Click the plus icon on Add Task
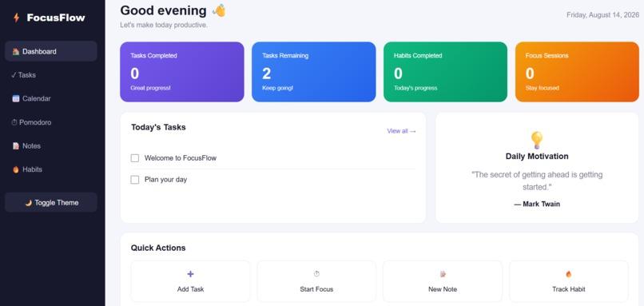 pos(191,274)
